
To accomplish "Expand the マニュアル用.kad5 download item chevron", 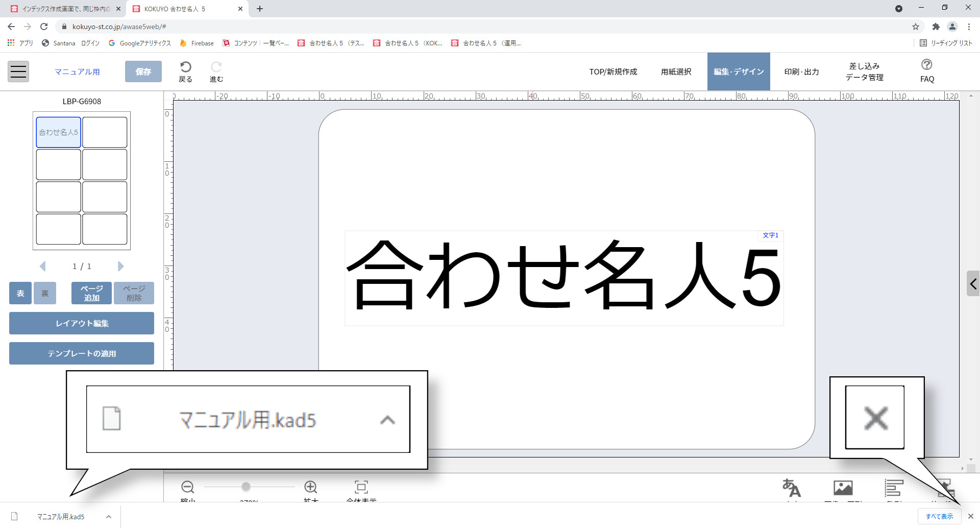I will (x=108, y=516).
